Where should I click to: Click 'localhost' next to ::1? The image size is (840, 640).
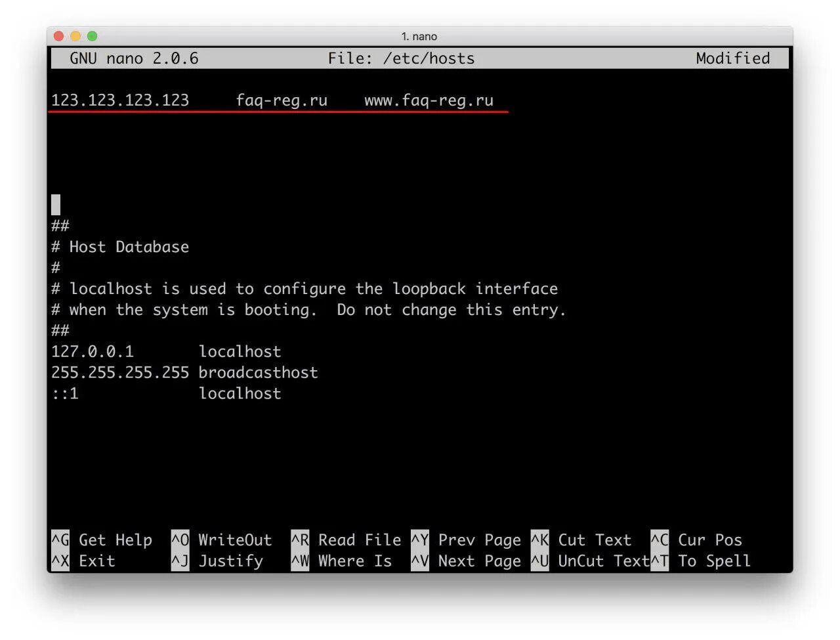[x=240, y=394]
